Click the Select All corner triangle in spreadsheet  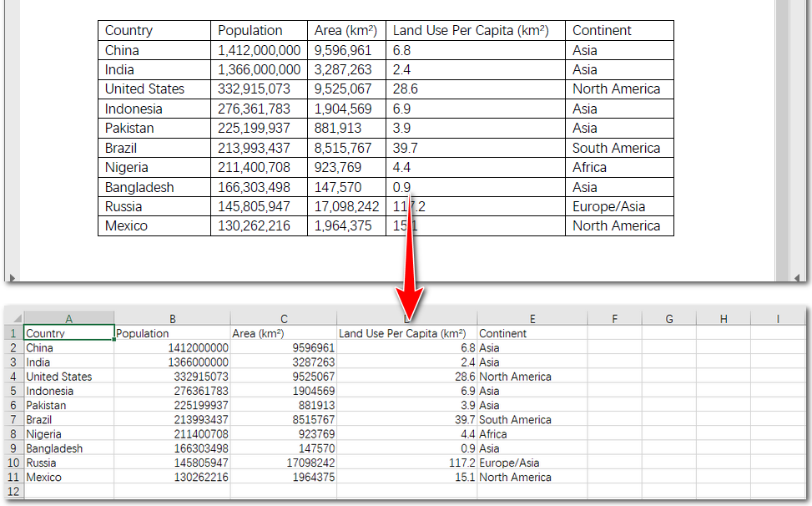[x=14, y=319]
